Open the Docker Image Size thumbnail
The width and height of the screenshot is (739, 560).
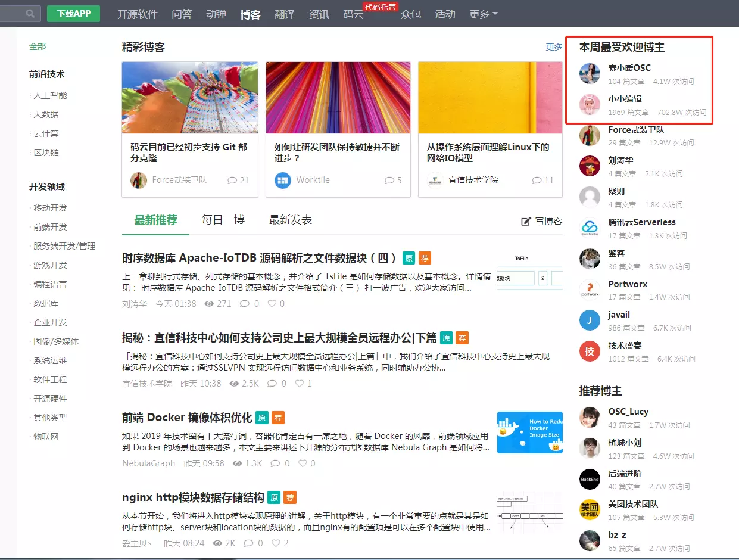tap(530, 433)
